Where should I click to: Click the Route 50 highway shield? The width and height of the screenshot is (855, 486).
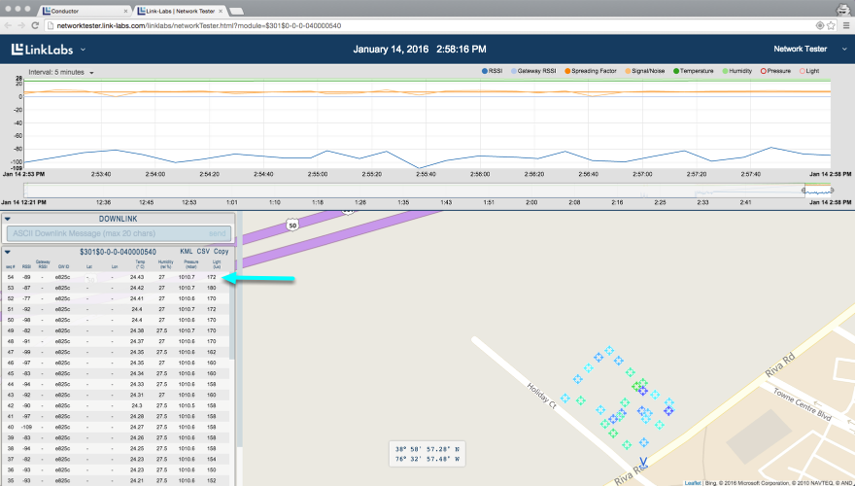(291, 225)
